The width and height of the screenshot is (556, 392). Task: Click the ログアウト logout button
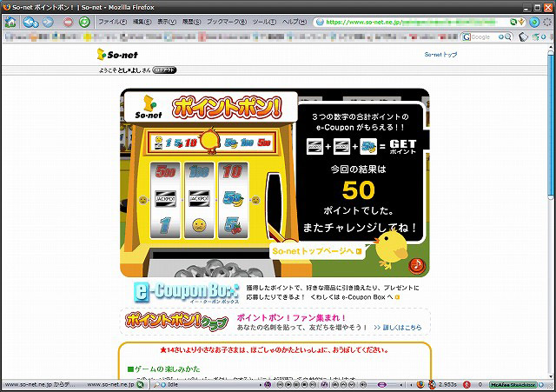[x=164, y=70]
